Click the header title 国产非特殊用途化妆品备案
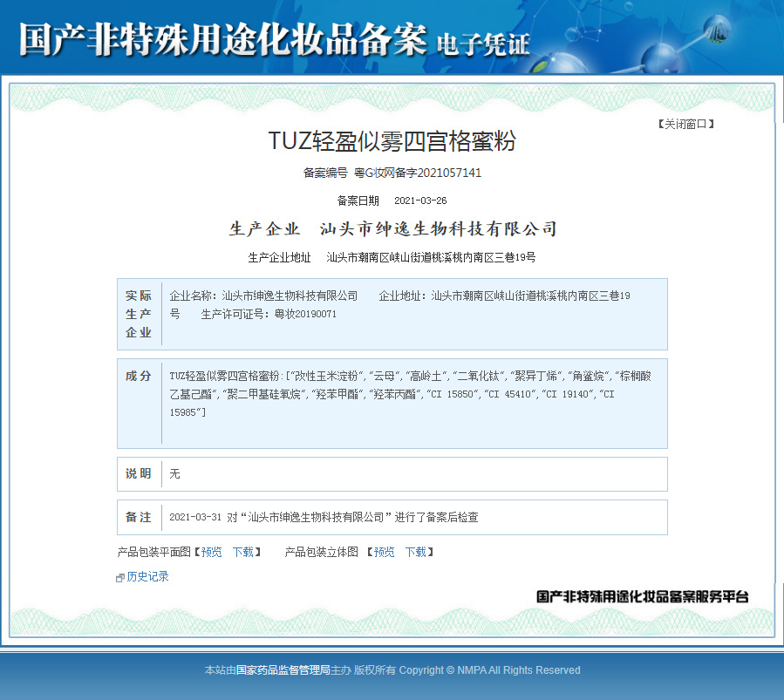The image size is (784, 700). pos(223,39)
